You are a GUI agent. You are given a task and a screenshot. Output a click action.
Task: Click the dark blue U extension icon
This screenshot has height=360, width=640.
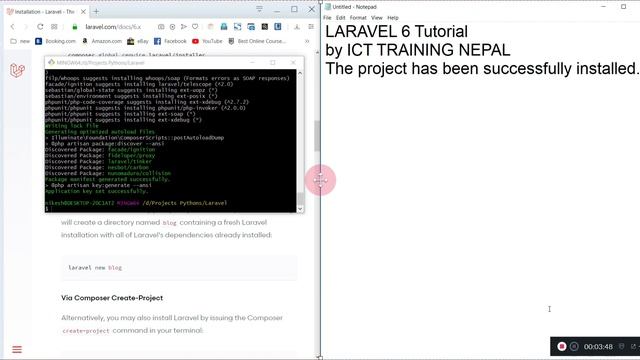pos(278,27)
